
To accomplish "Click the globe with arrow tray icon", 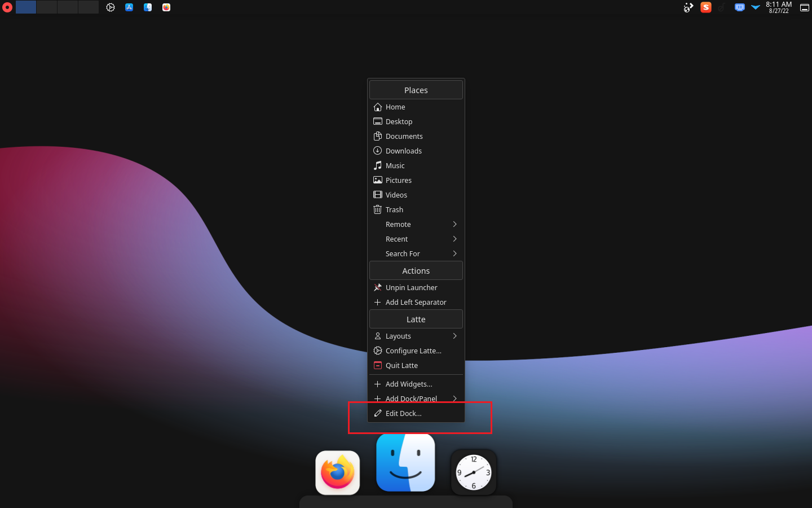I will coord(689,7).
